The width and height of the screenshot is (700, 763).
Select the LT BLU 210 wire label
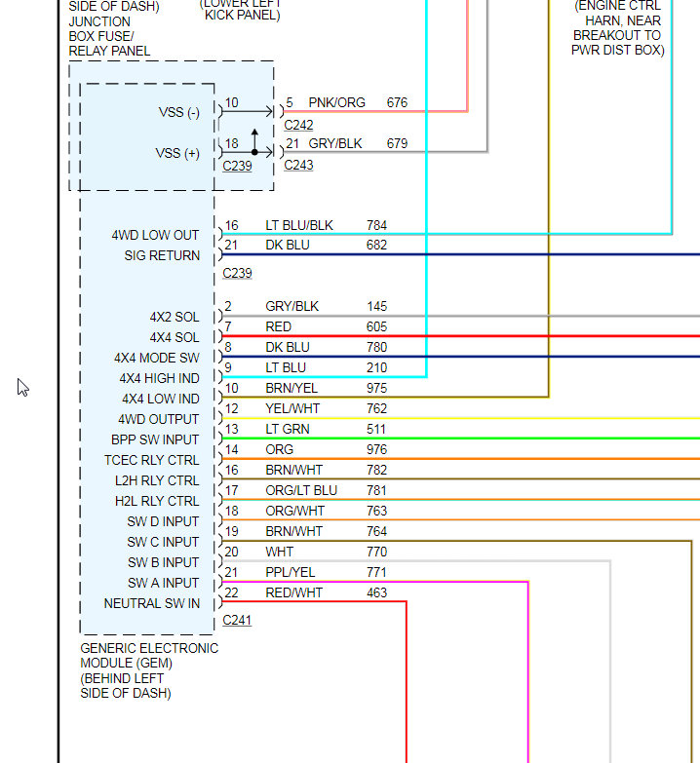[x=286, y=367]
